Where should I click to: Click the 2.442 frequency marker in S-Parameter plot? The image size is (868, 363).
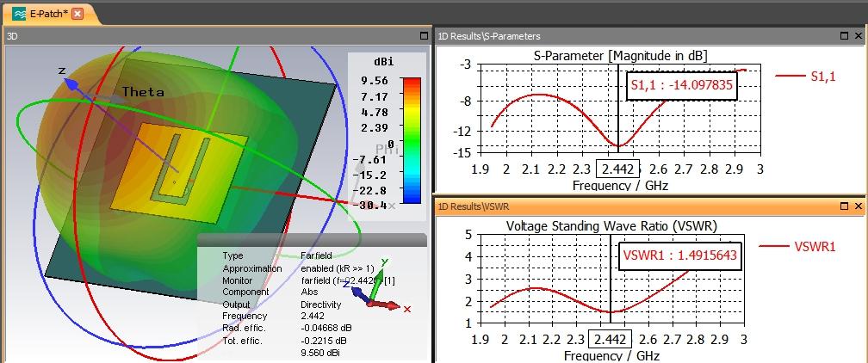pyautogui.click(x=617, y=169)
